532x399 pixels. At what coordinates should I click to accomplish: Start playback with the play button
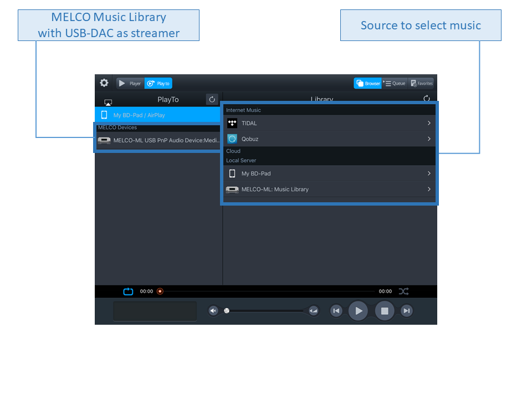pyautogui.click(x=359, y=311)
